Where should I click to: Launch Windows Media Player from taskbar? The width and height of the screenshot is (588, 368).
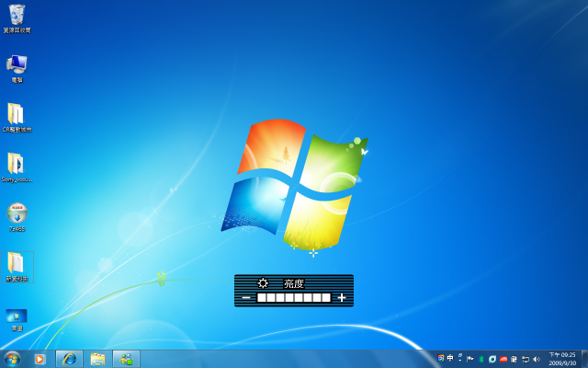tap(40, 360)
